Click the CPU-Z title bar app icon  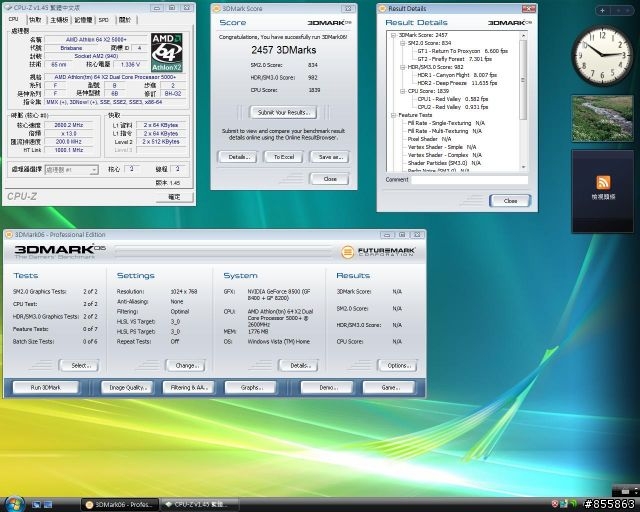click(x=8, y=8)
